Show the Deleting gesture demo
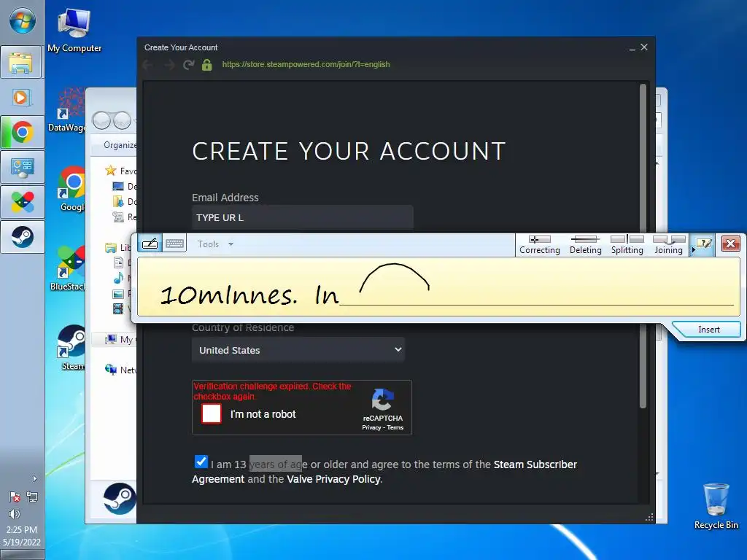This screenshot has height=560, width=747. point(586,245)
